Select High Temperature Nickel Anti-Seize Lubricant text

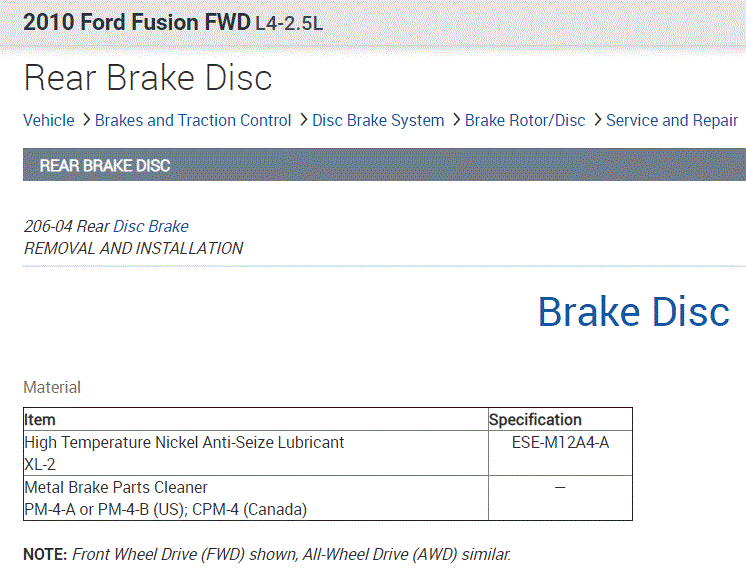point(184,442)
